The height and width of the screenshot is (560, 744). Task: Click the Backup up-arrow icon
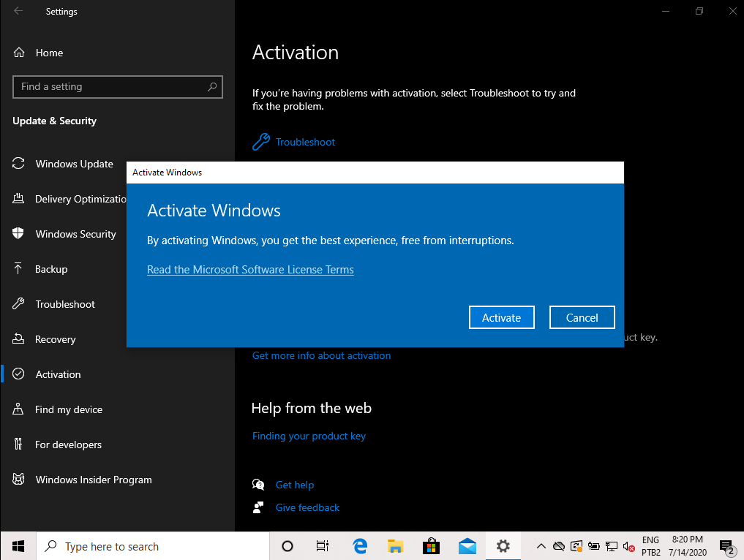18,268
